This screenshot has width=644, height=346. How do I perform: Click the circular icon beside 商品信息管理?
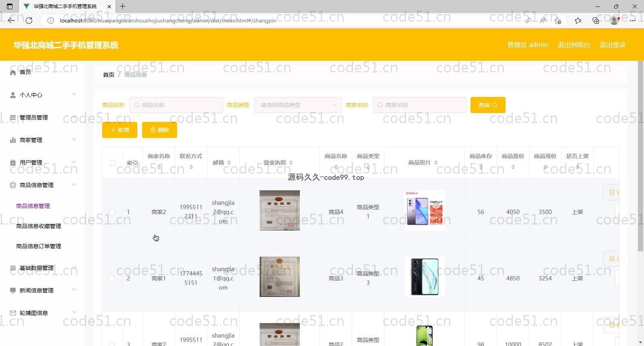point(13,185)
